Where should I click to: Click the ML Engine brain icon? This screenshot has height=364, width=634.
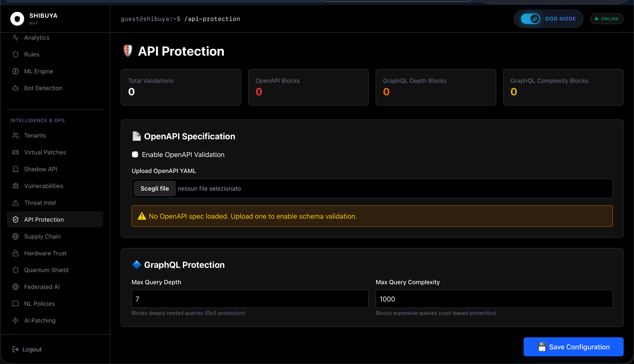point(16,71)
